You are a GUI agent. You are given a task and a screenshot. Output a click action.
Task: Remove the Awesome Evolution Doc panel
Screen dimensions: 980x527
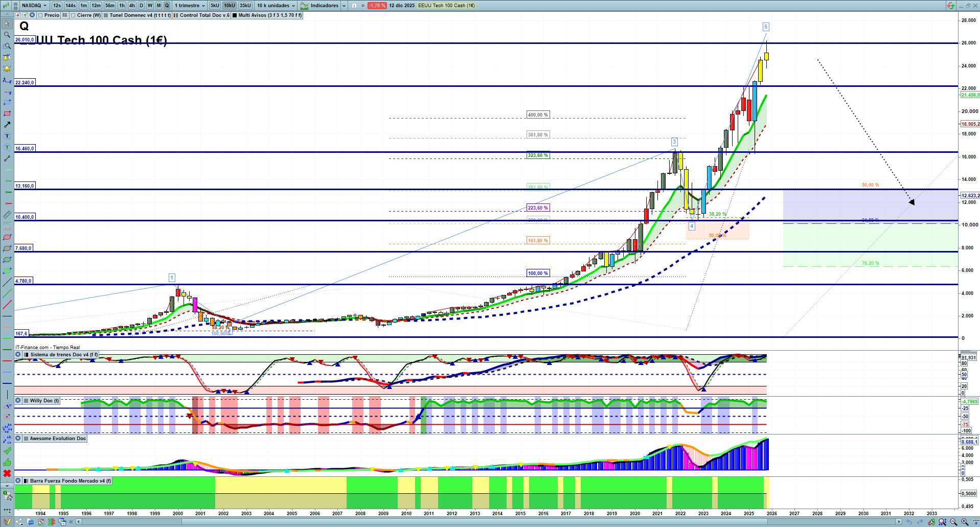(x=18, y=438)
